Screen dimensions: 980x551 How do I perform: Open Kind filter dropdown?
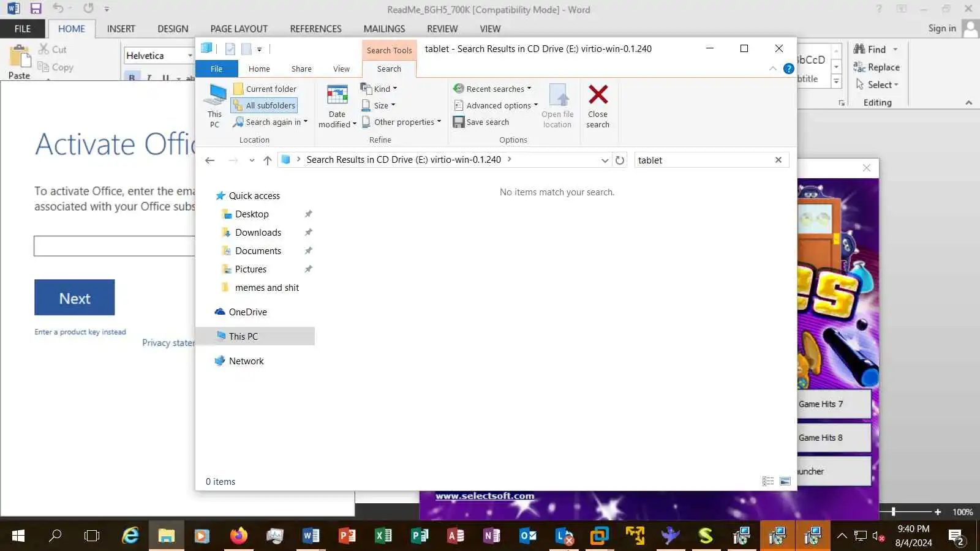tap(379, 89)
